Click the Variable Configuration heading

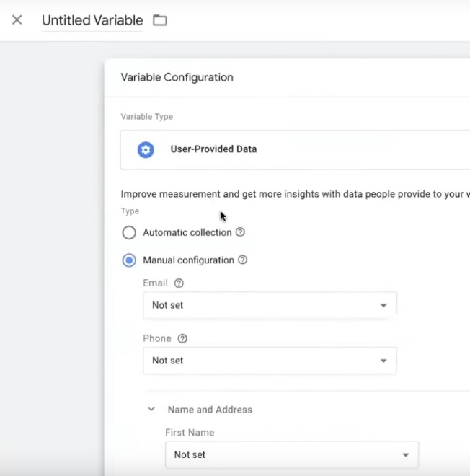pyautogui.click(x=177, y=77)
